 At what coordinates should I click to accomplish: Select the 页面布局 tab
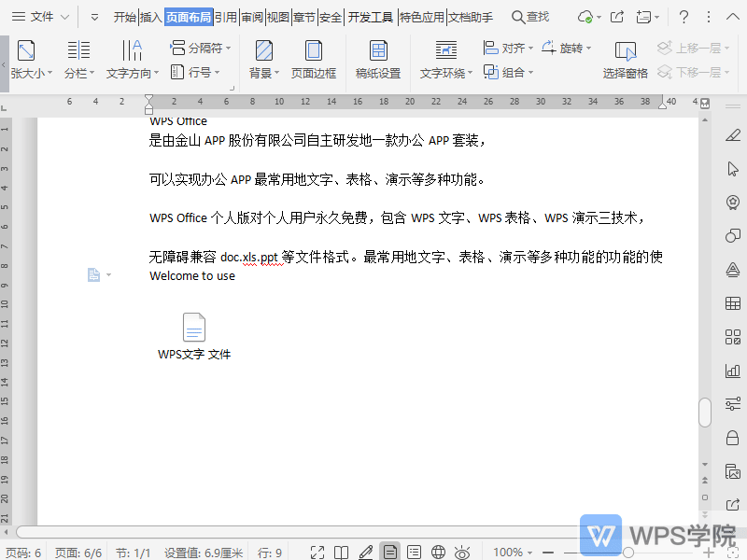tap(189, 18)
